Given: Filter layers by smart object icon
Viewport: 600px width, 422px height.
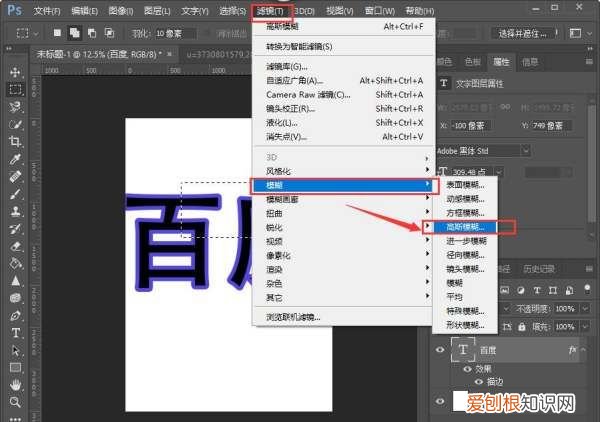Looking at the screenshot, I should pos(569,290).
